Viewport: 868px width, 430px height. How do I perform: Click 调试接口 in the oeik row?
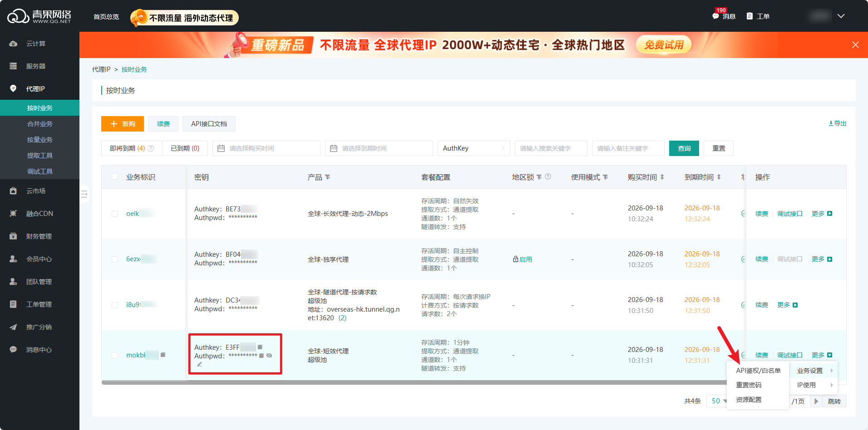(790, 214)
